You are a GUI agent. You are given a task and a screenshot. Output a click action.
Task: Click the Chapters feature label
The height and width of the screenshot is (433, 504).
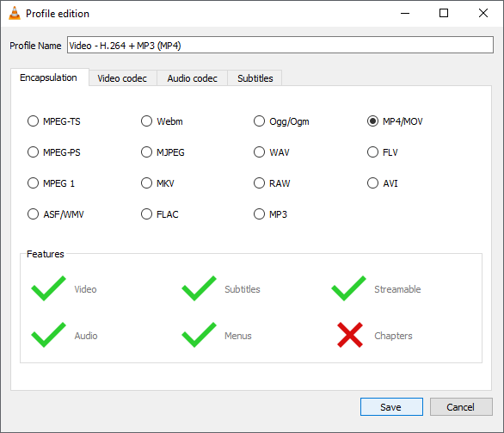393,336
